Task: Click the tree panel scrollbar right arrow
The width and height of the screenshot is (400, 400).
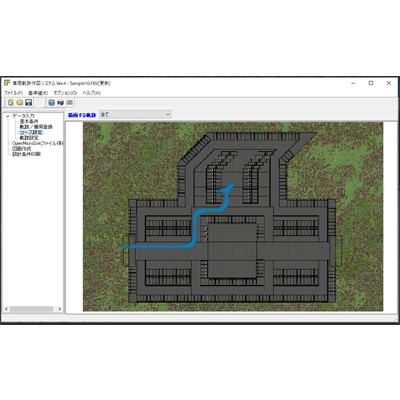Action: [60, 309]
